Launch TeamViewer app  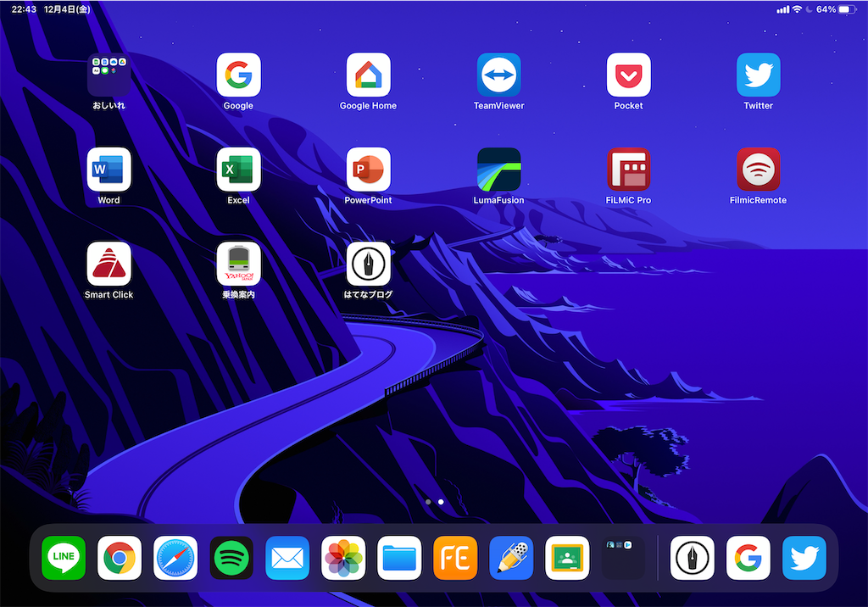498,75
